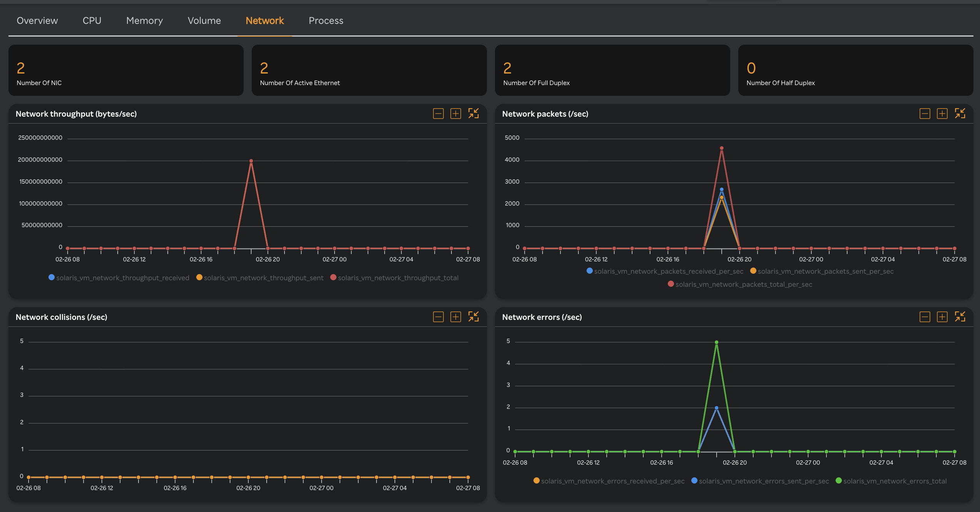The width and height of the screenshot is (980, 512).
Task: Expand Network errors panel to full view
Action: click(x=960, y=316)
